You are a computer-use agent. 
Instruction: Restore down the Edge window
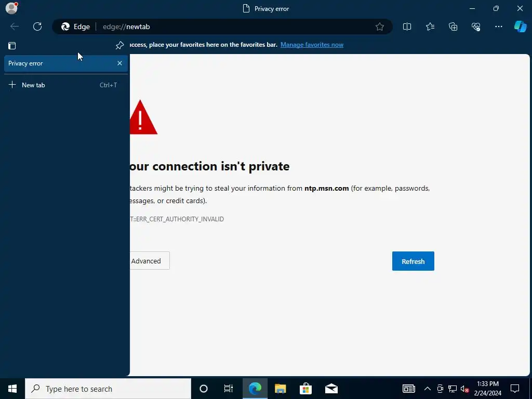pyautogui.click(x=496, y=8)
